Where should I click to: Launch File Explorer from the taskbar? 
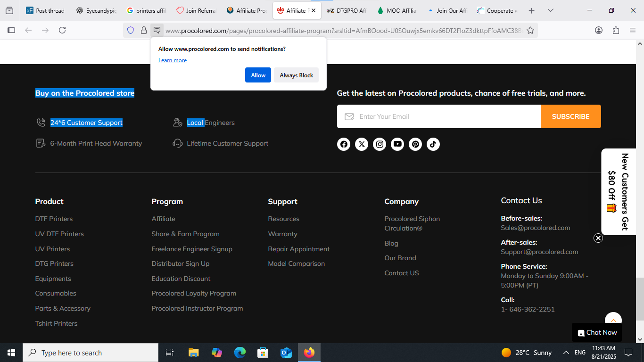point(193,353)
